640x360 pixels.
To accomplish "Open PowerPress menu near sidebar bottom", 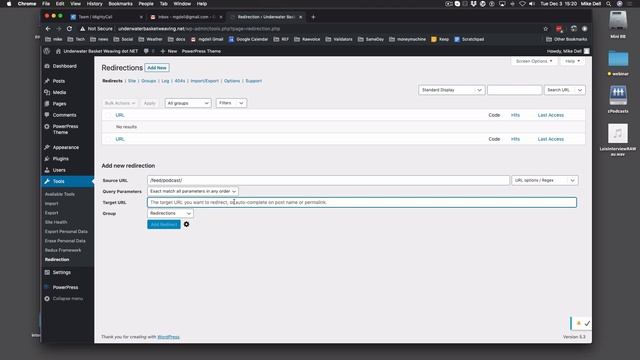I will [65, 287].
